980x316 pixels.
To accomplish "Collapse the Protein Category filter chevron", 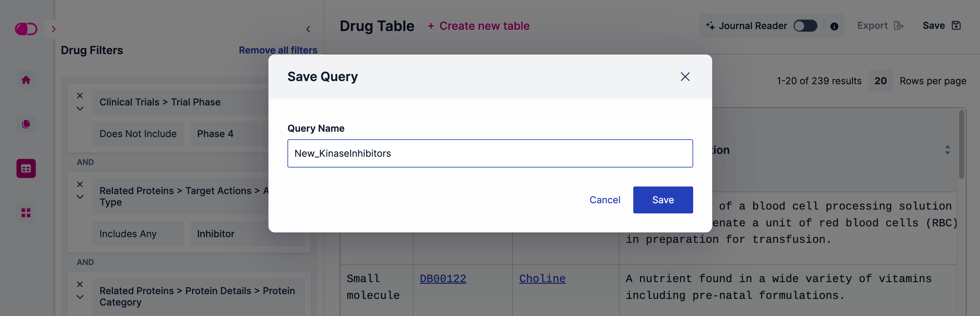I will coord(80,297).
